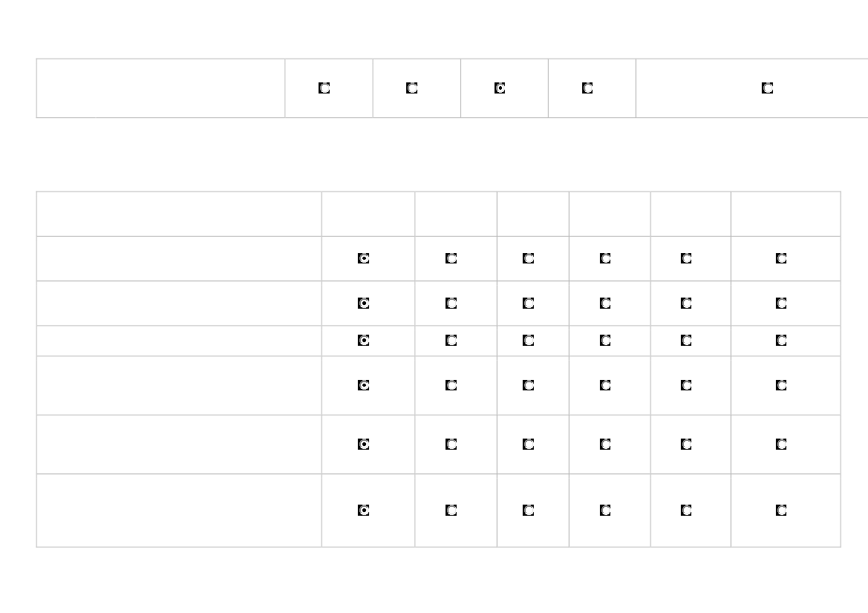Pick second-column radio in fifth grid row

coord(451,445)
